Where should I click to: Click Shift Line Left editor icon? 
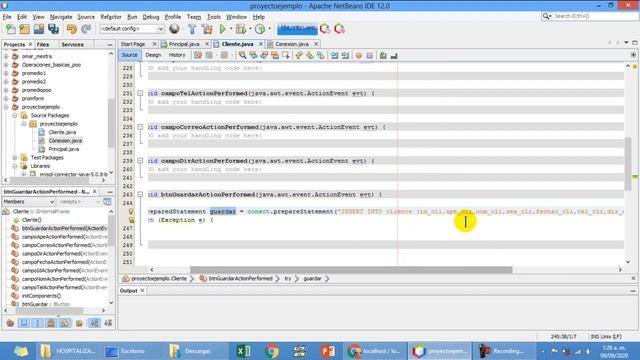334,55
